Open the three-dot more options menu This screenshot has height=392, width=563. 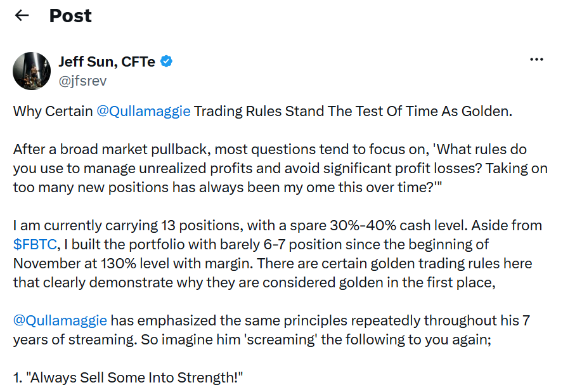(536, 59)
